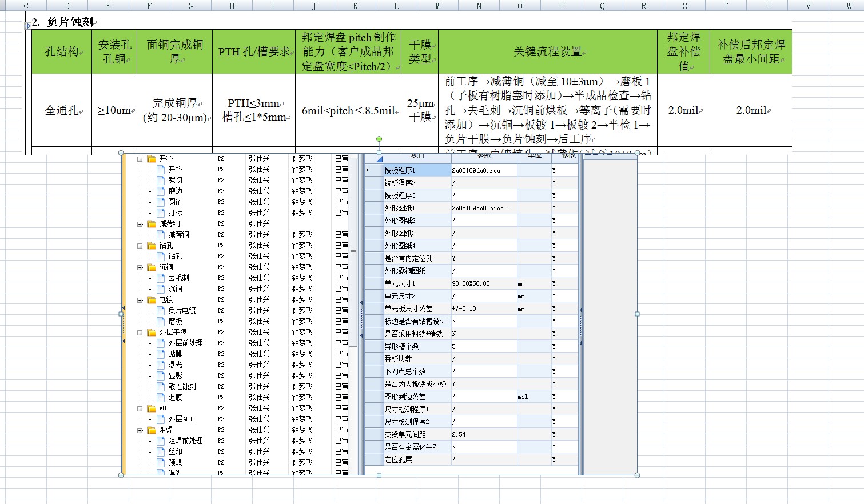Click the green rotation handle above the picture

(379, 139)
